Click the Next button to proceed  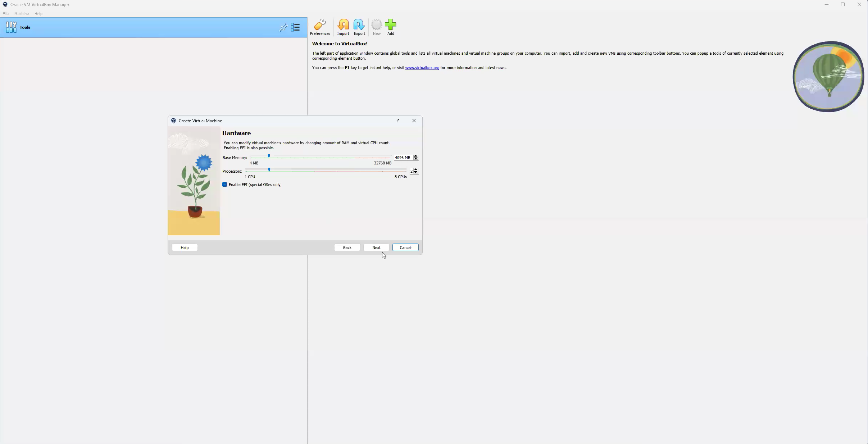pyautogui.click(x=376, y=247)
